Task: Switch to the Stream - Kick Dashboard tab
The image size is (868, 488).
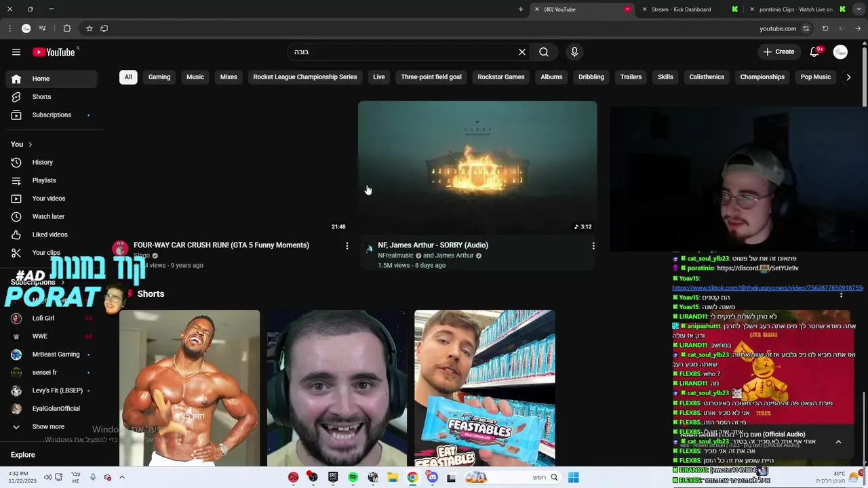Action: [x=681, y=9]
